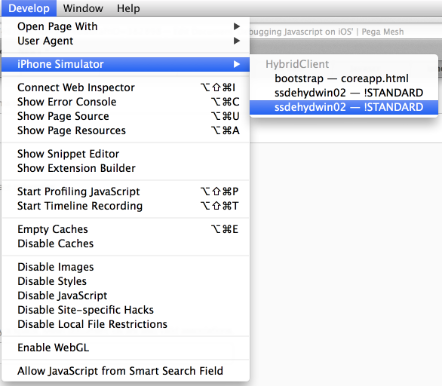
Task: Open Show Extension Builder
Action: pos(126,168)
